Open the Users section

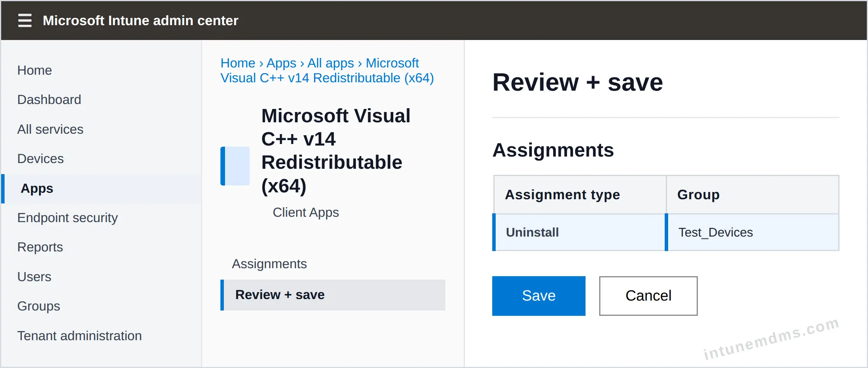(34, 277)
